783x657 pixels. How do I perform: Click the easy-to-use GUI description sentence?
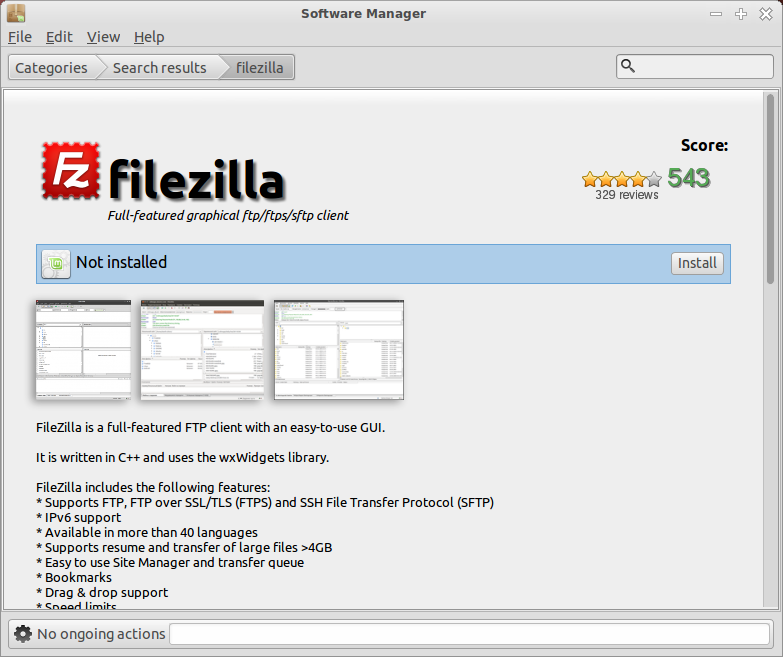click(x=210, y=427)
